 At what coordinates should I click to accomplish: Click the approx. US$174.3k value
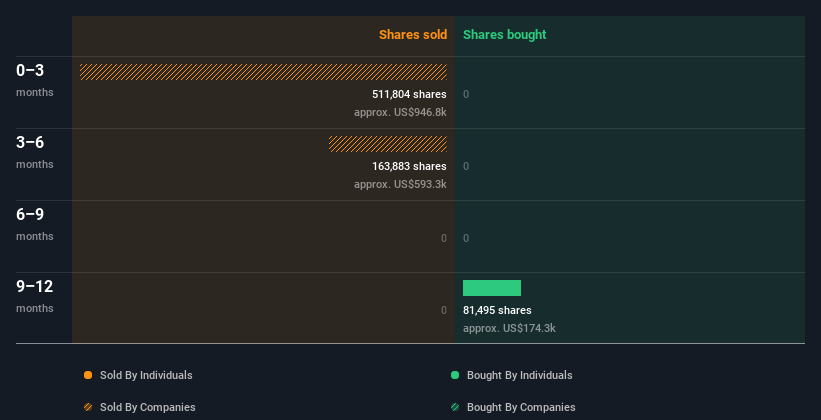tap(509, 328)
